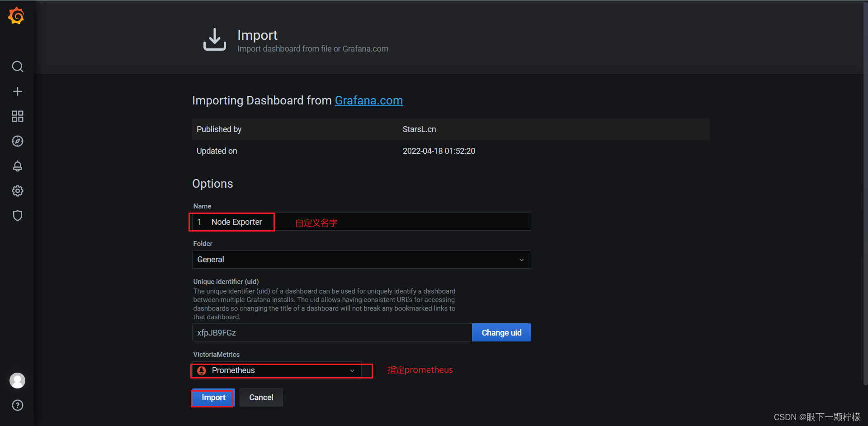Click the Options heading

coord(212,184)
